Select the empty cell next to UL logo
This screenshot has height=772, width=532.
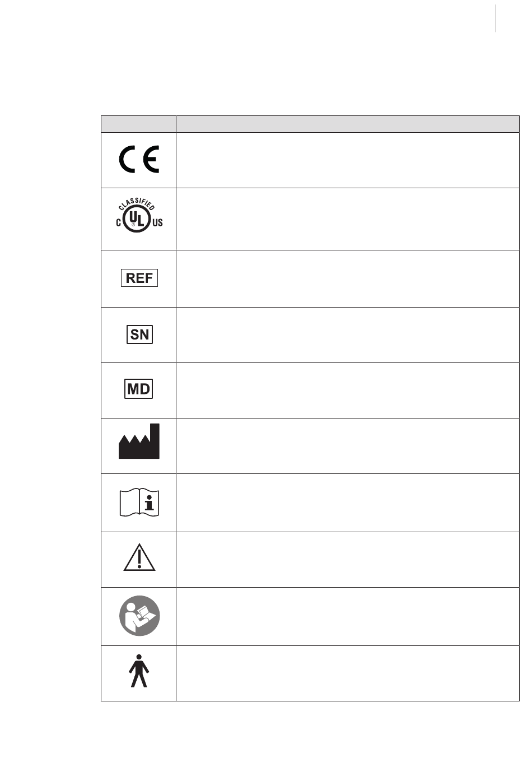(348, 219)
